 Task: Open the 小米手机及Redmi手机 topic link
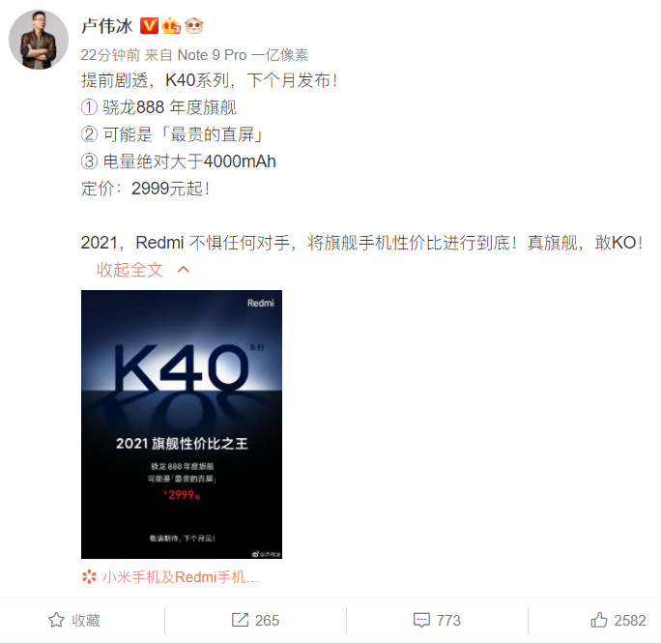(181, 576)
